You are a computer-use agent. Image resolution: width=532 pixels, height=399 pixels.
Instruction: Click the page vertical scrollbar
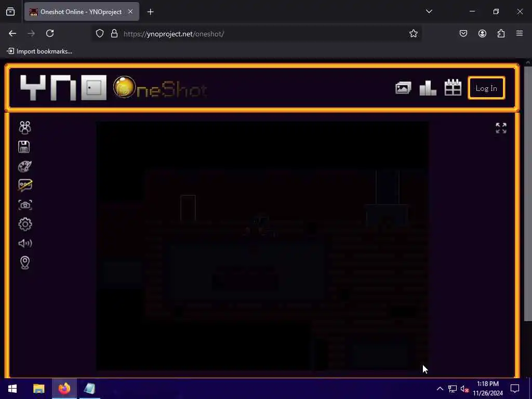pos(528,193)
